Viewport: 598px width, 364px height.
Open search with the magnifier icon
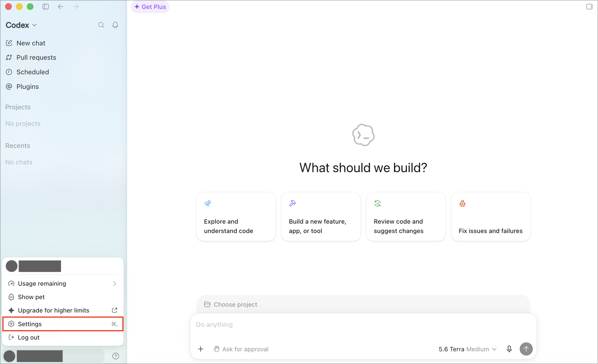point(101,25)
